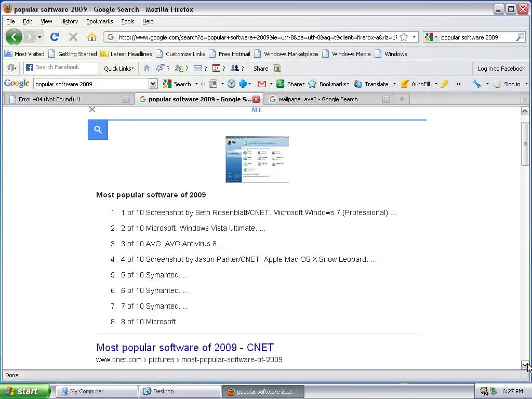Expand the Translate options arrow
This screenshot has height=399, width=532.
tap(394, 84)
